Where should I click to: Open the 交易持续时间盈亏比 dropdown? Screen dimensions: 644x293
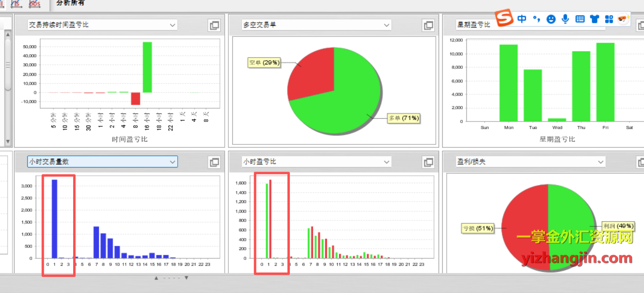pyautogui.click(x=172, y=25)
